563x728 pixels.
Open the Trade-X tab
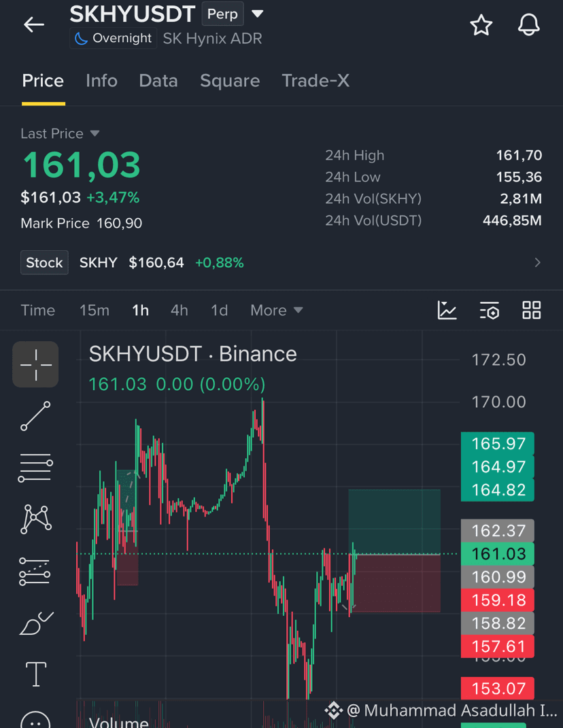[x=315, y=81]
